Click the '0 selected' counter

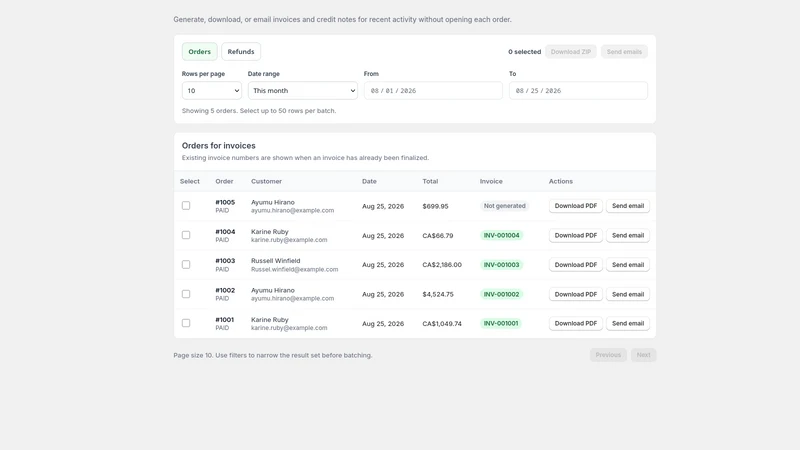coord(524,52)
